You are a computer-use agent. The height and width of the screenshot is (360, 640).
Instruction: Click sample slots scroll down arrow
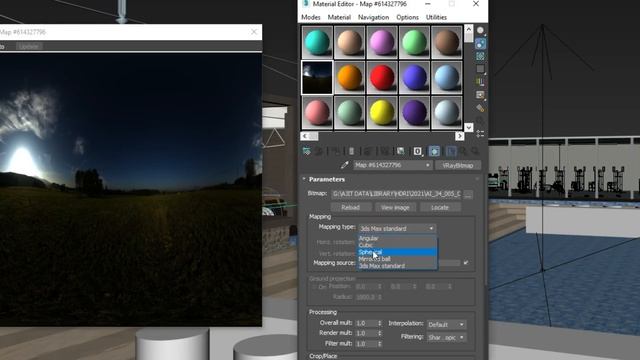click(x=469, y=127)
